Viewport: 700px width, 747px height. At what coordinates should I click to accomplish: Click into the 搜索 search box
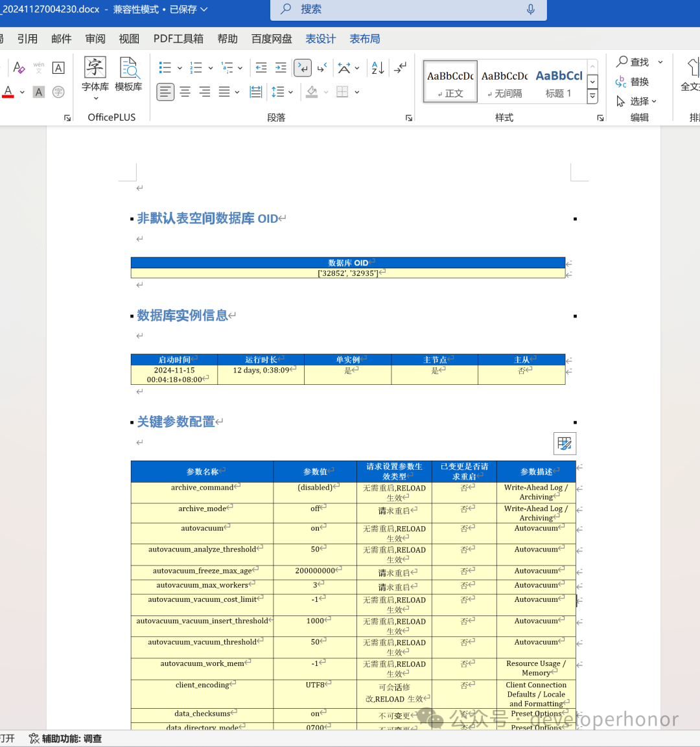[408, 10]
